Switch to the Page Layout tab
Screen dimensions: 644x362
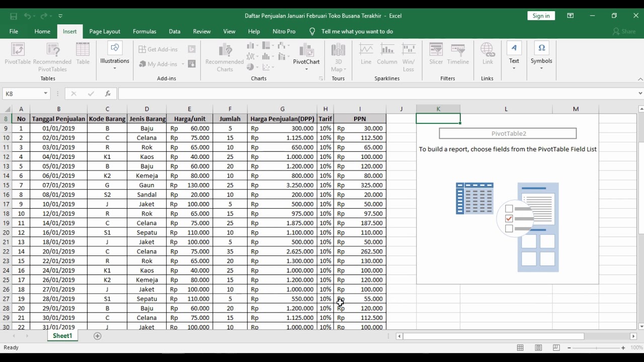click(105, 31)
